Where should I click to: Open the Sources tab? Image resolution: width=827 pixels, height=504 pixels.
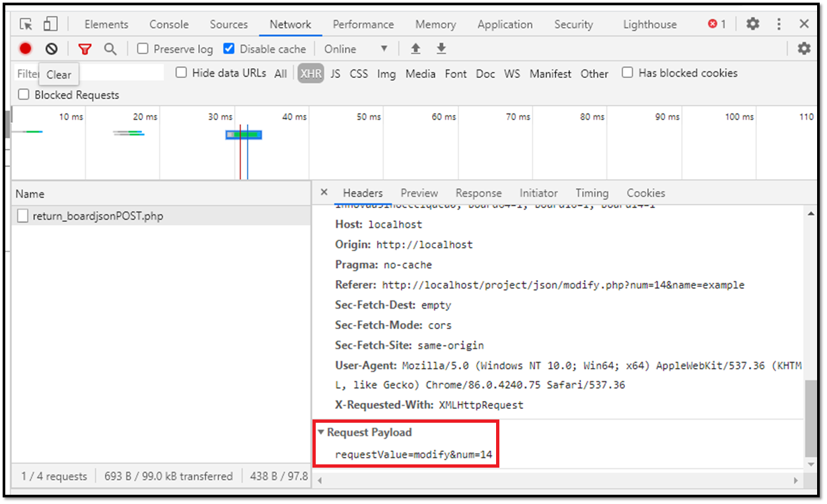[229, 24]
